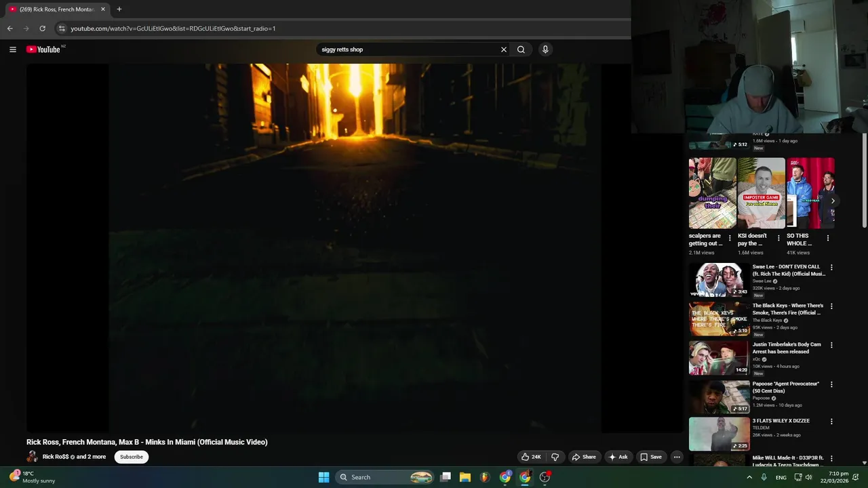
Task: Open the Ask AI button
Action: pos(618,457)
